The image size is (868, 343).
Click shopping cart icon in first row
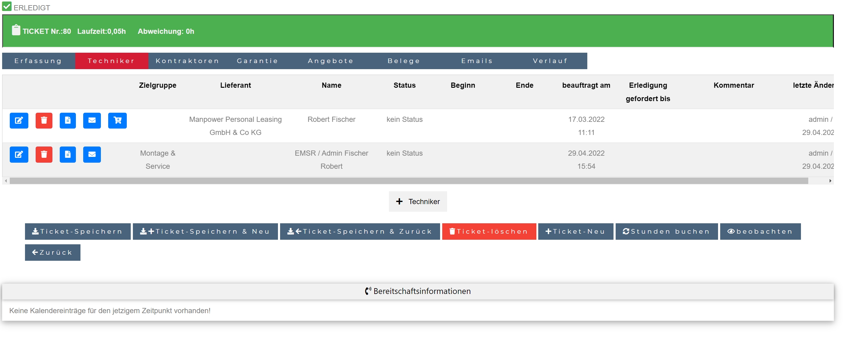(117, 121)
